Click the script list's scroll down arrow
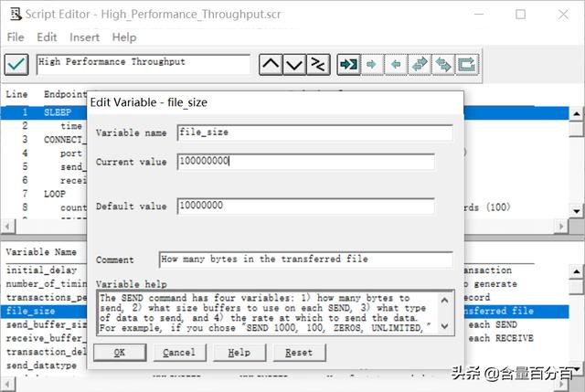 pos(577,211)
